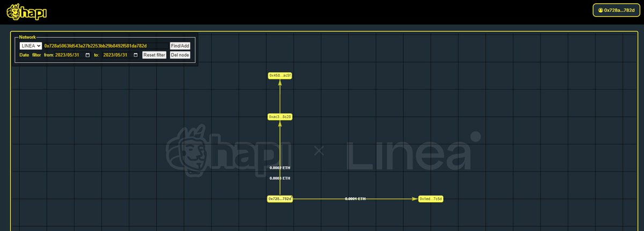Set the date filter 'from' field
The height and width of the screenshot is (231, 644).
click(73, 55)
